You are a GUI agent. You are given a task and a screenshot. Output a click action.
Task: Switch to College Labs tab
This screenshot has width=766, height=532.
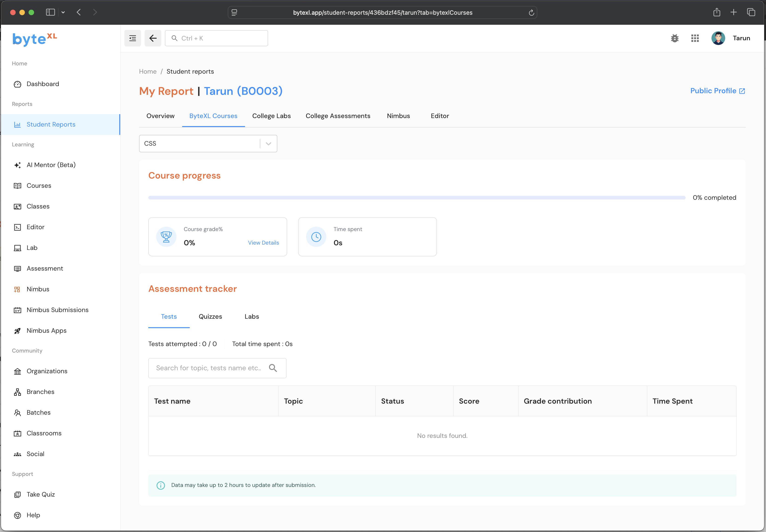point(271,116)
